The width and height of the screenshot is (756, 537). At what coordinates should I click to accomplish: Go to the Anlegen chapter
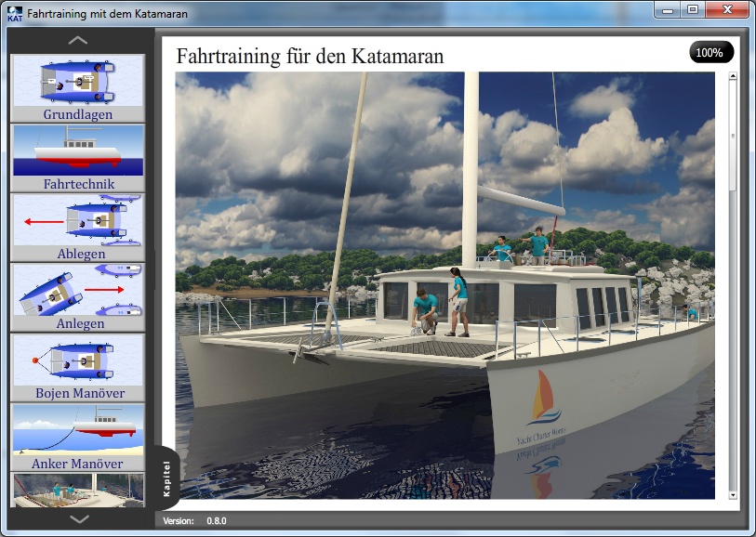click(x=78, y=297)
